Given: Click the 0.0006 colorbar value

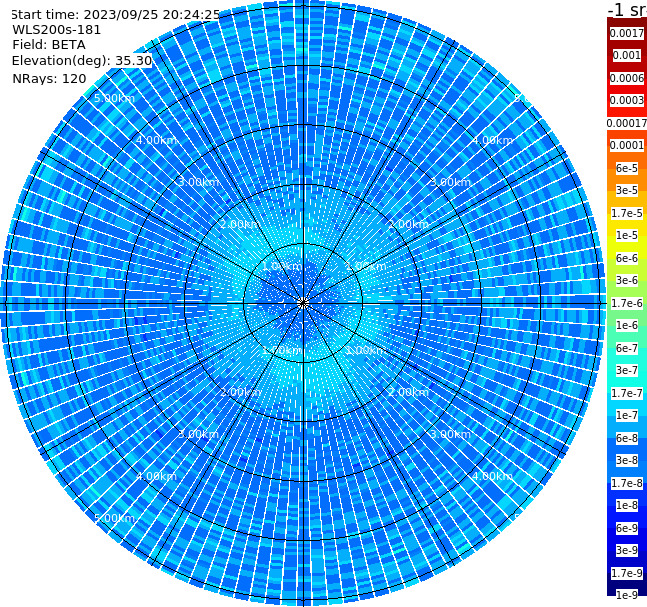Looking at the screenshot, I should click(x=627, y=78).
